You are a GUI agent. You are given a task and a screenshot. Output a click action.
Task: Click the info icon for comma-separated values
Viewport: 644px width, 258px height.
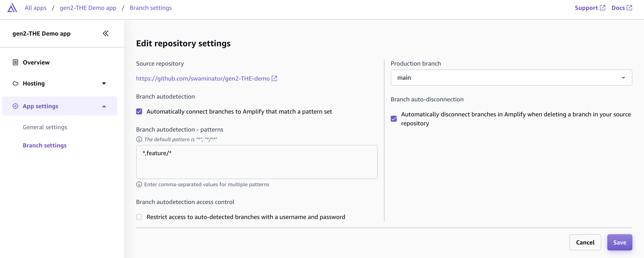tap(139, 184)
